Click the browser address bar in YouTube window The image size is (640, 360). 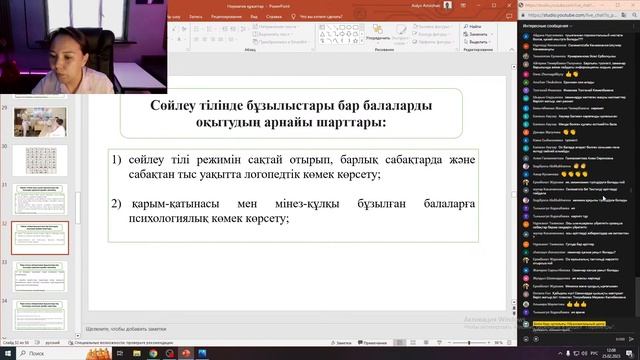[x=572, y=15]
